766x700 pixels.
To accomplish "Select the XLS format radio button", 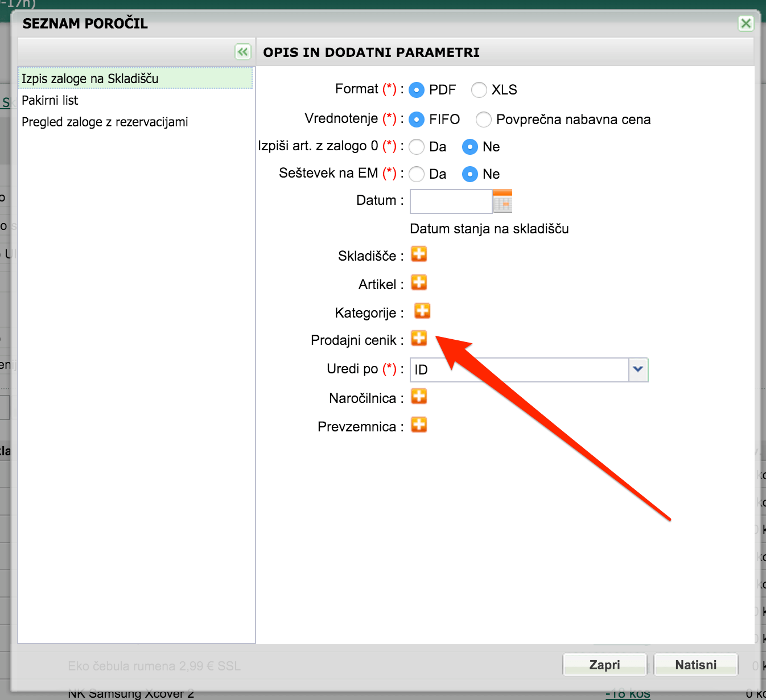I will [479, 90].
